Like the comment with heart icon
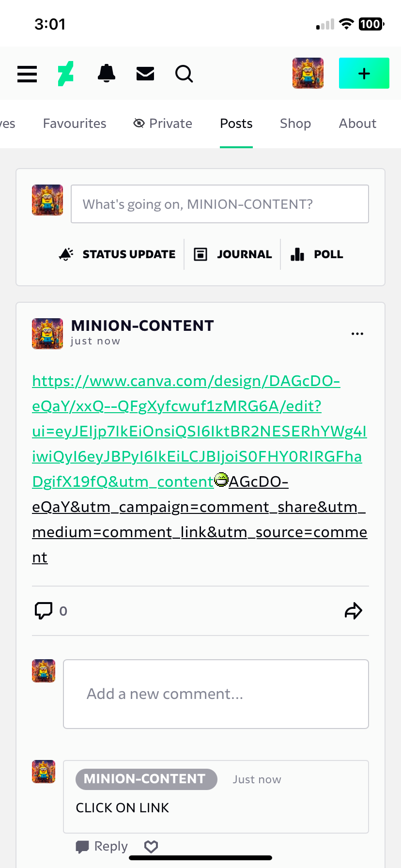Image resolution: width=401 pixels, height=868 pixels. point(151,846)
